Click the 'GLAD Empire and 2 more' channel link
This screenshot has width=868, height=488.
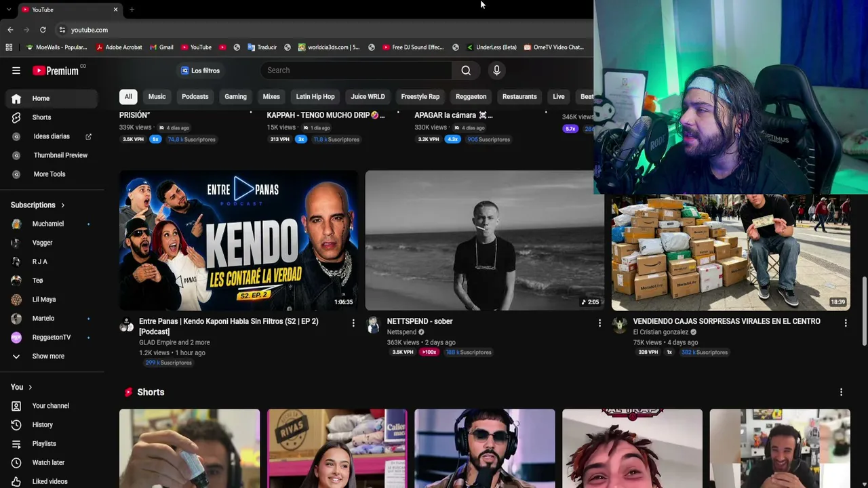(x=174, y=342)
